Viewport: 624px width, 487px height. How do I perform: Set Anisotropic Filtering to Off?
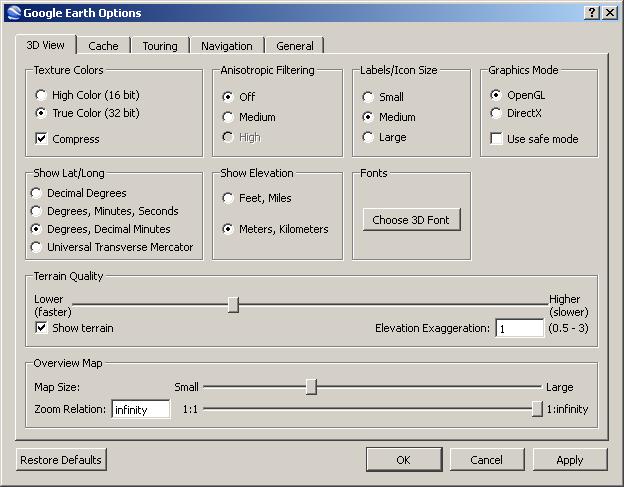pyautogui.click(x=238, y=97)
